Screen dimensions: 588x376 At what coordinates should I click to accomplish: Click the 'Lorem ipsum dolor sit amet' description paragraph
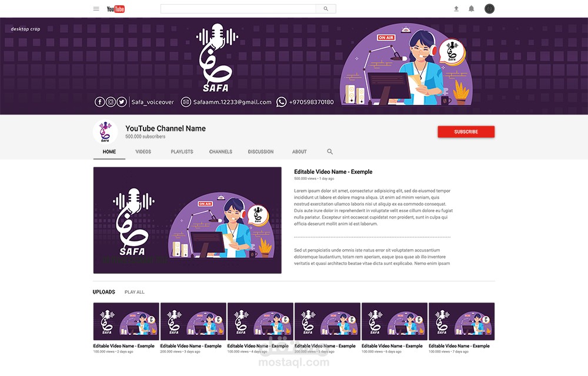click(x=373, y=207)
